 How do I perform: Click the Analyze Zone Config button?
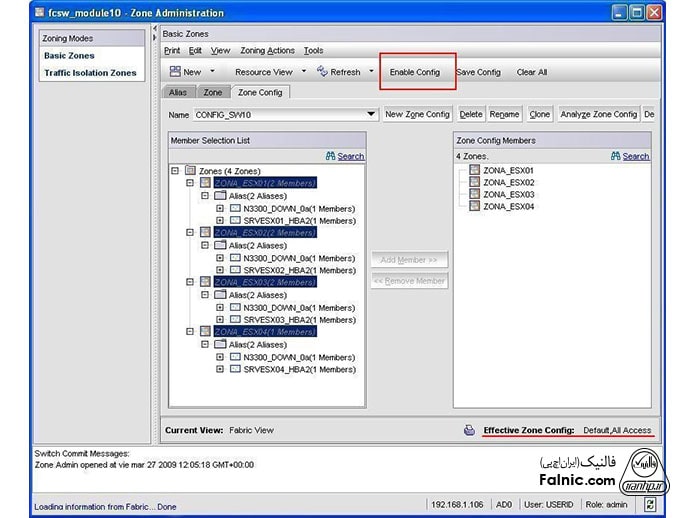[x=598, y=115]
